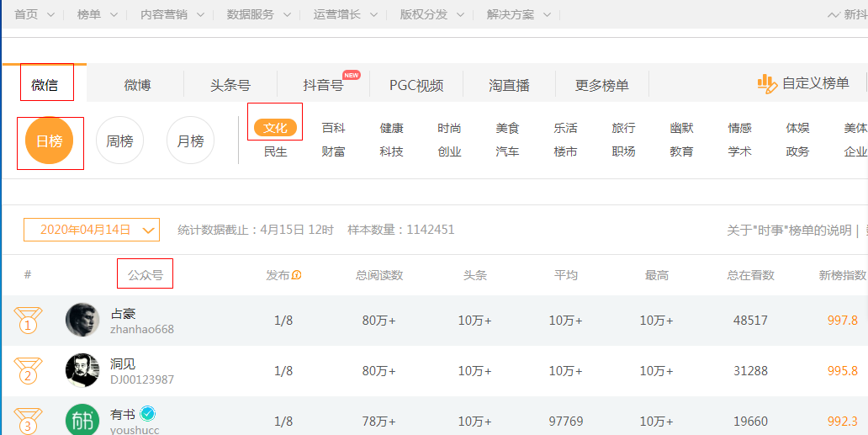Switch to the 抖音号 tab
This screenshot has height=435, width=868.
[x=323, y=85]
